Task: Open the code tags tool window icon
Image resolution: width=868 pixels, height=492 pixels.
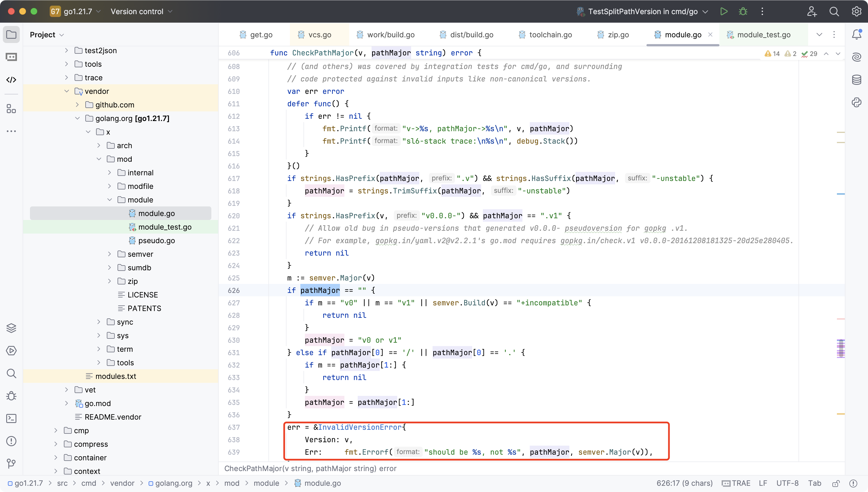Action: (11, 80)
